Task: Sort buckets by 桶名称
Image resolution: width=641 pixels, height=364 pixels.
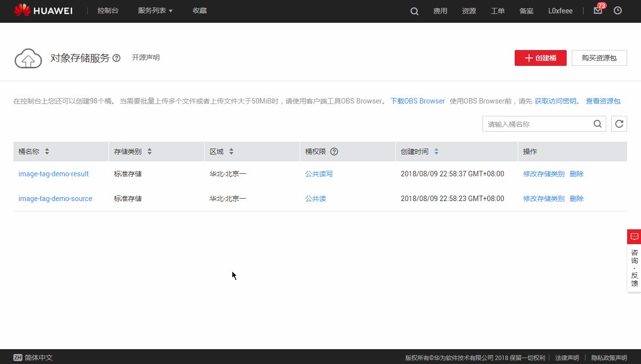Action: (x=47, y=152)
